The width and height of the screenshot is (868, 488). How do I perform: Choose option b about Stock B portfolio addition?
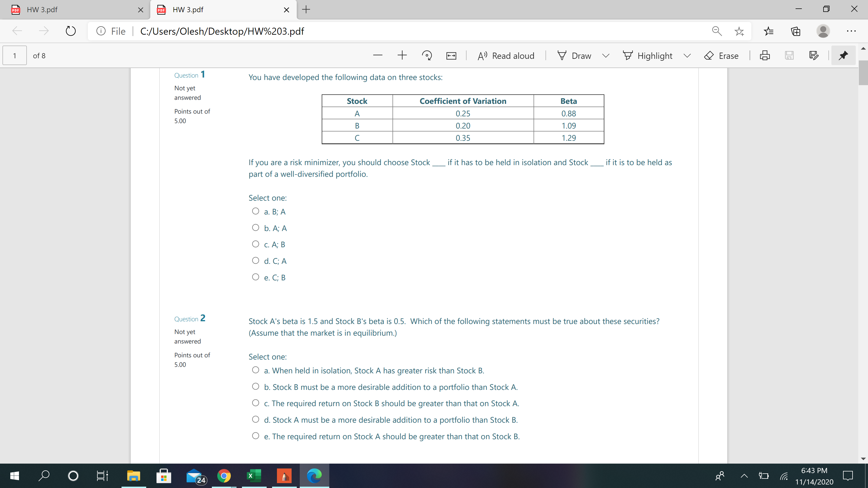point(256,386)
